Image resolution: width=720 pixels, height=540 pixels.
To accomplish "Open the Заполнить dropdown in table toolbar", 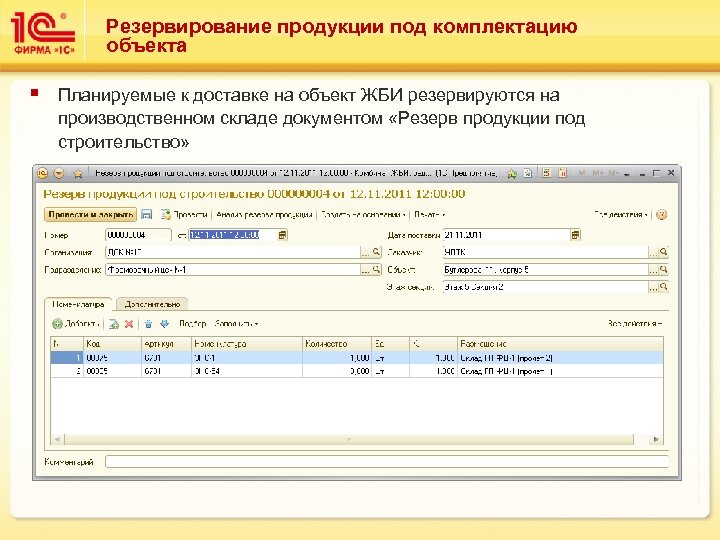I will pos(236,324).
